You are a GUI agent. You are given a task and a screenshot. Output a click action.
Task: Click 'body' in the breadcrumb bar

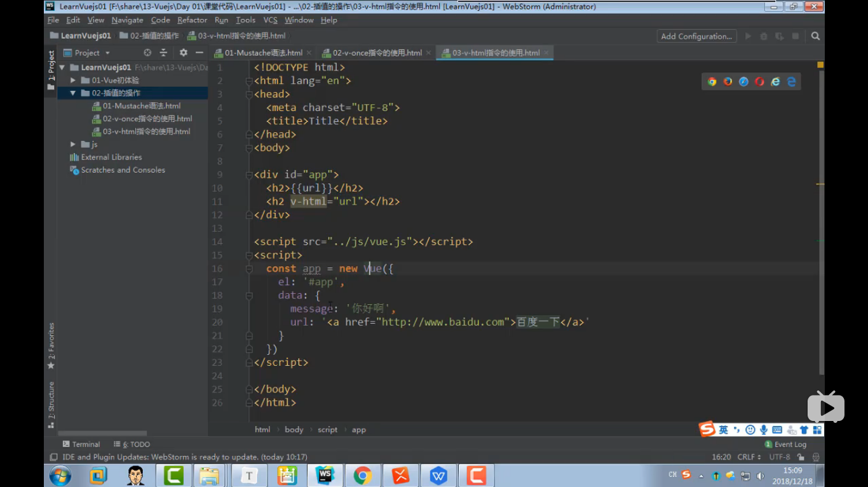coord(294,430)
